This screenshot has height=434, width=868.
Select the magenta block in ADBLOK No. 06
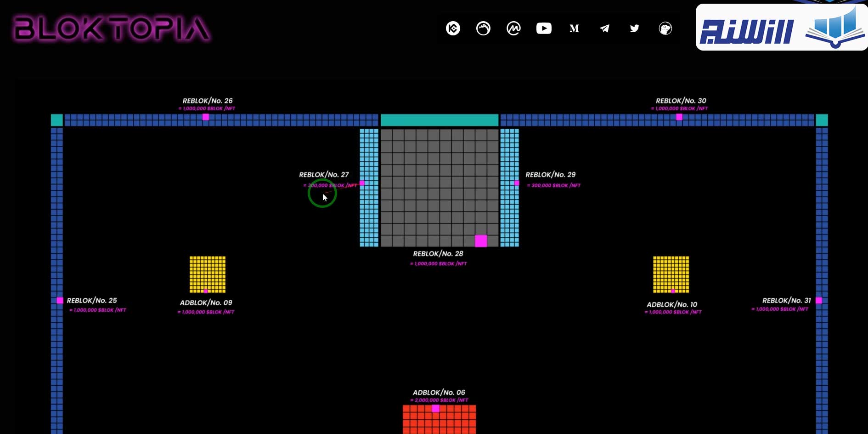pyautogui.click(x=436, y=409)
